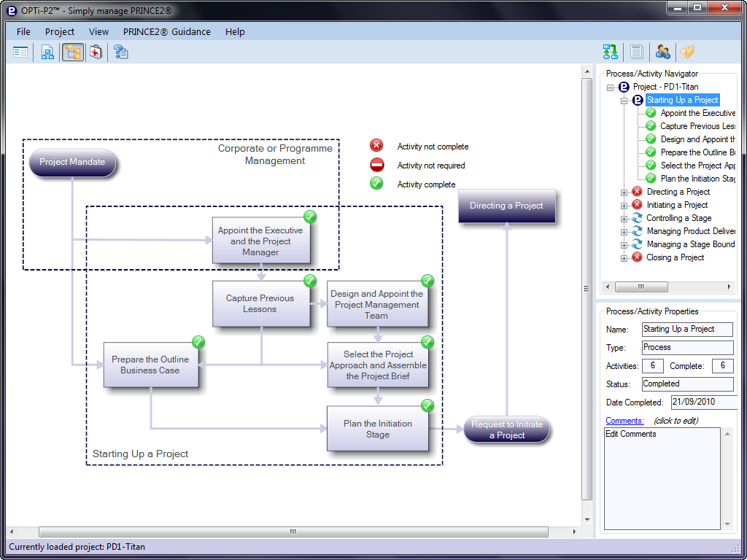The image size is (747, 560).
Task: Expand the Initiating a Project node
Action: (x=624, y=206)
